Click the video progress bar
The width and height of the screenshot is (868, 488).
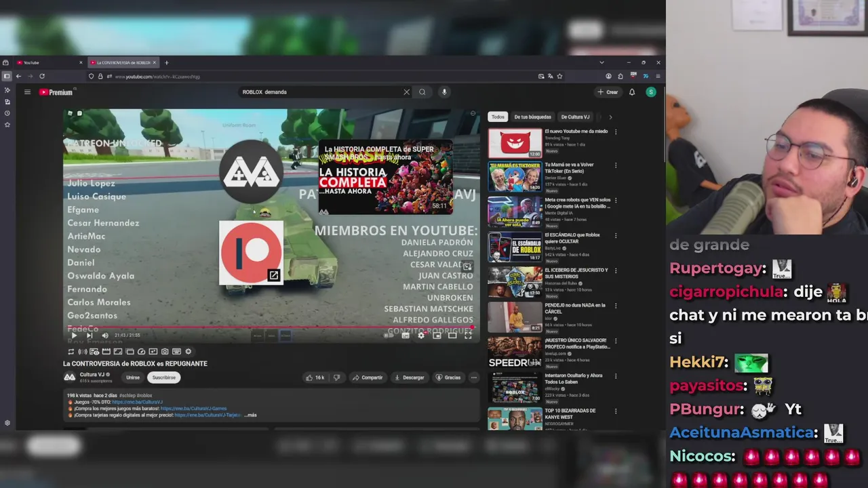point(271,327)
